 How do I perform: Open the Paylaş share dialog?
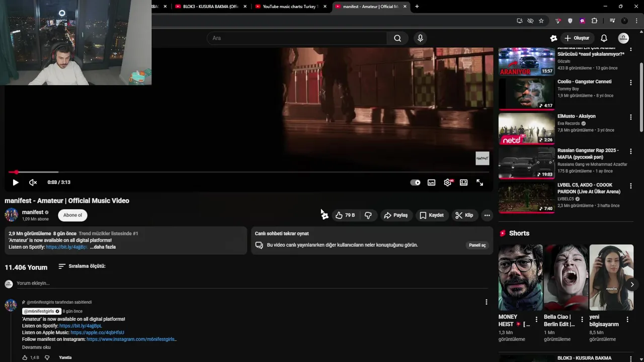tap(395, 215)
